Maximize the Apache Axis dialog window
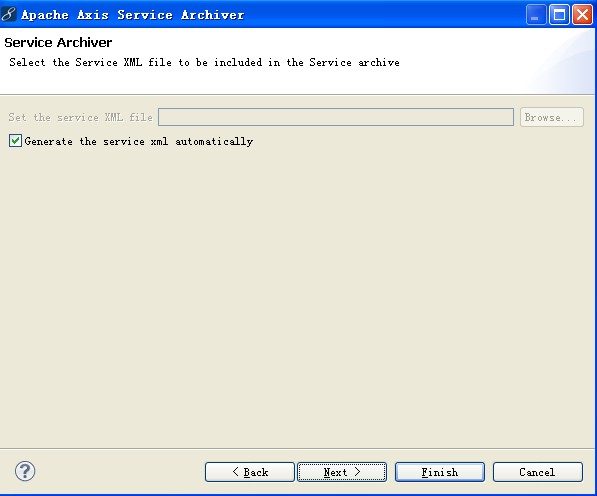 pos(559,15)
